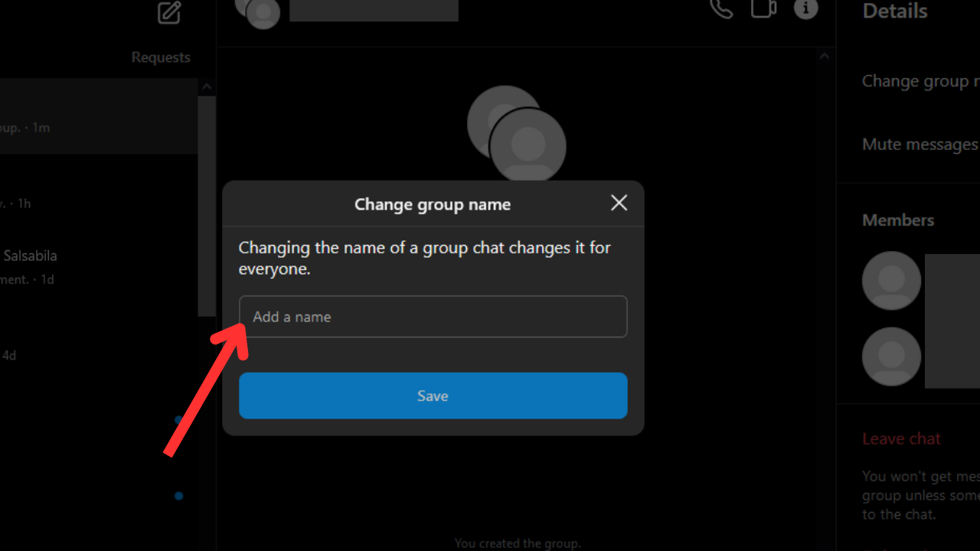980x551 pixels.
Task: Close the Change group name dialog
Action: point(619,203)
